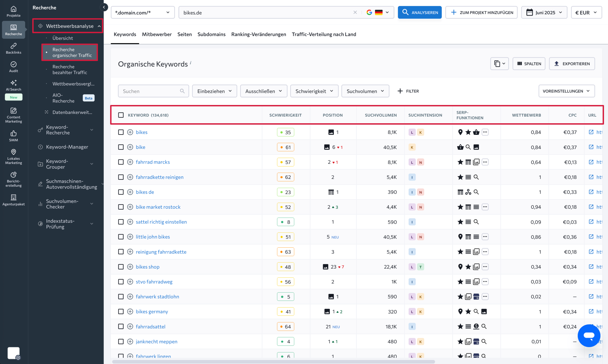Click the Analysieren button
This screenshot has height=364, width=608.
(x=420, y=12)
